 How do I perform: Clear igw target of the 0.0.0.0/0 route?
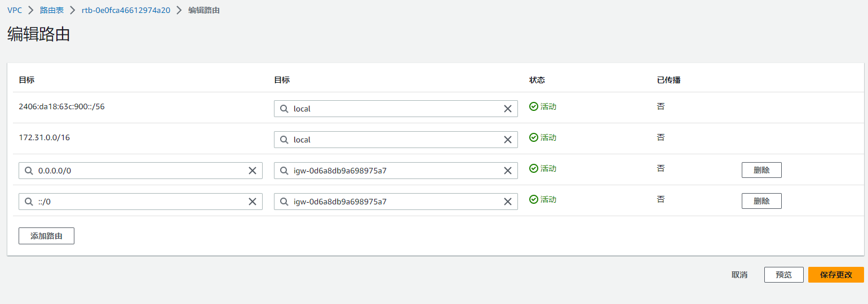click(507, 171)
